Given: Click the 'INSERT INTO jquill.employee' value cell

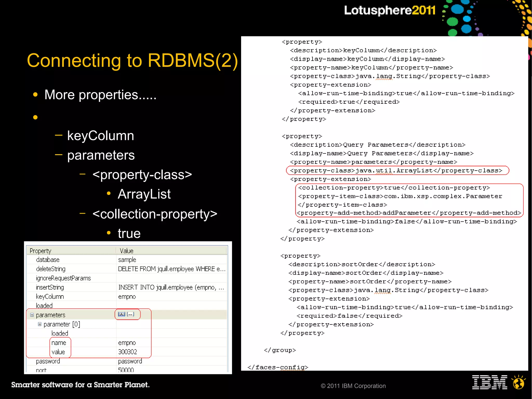Looking at the screenshot, I should pos(171,287).
